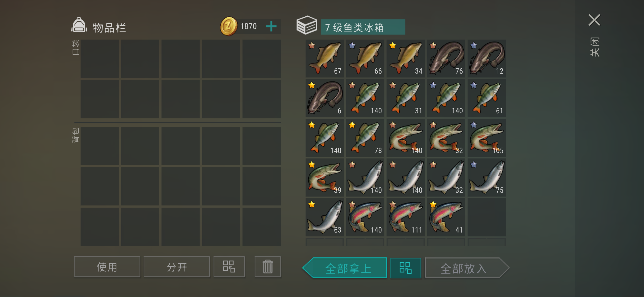644x297 pixels.
Task: Click the trash can delete icon
Action: point(268,267)
